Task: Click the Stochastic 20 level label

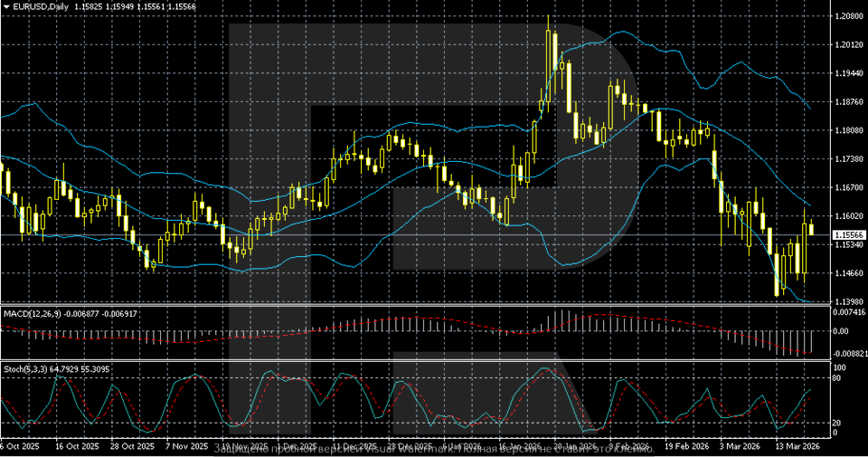Action: [838, 423]
